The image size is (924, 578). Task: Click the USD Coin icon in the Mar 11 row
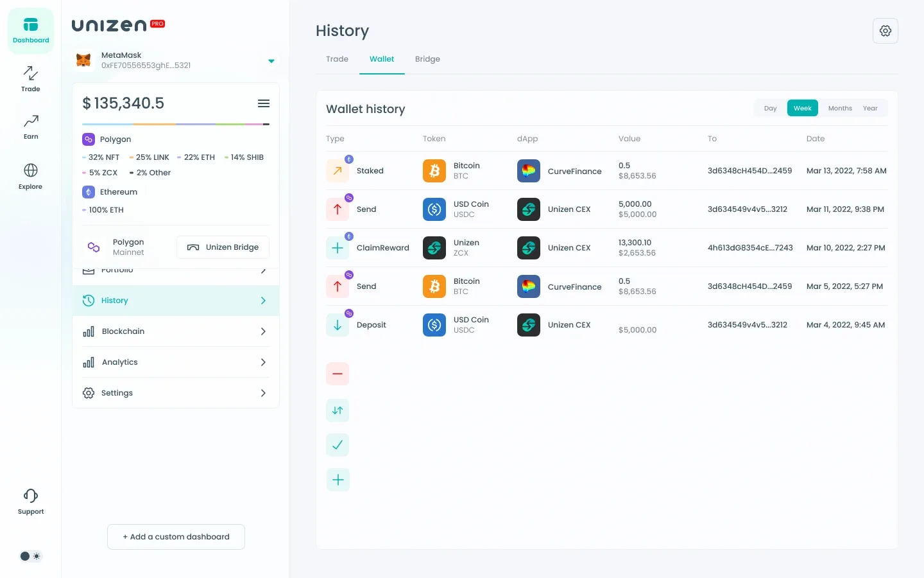pos(434,209)
